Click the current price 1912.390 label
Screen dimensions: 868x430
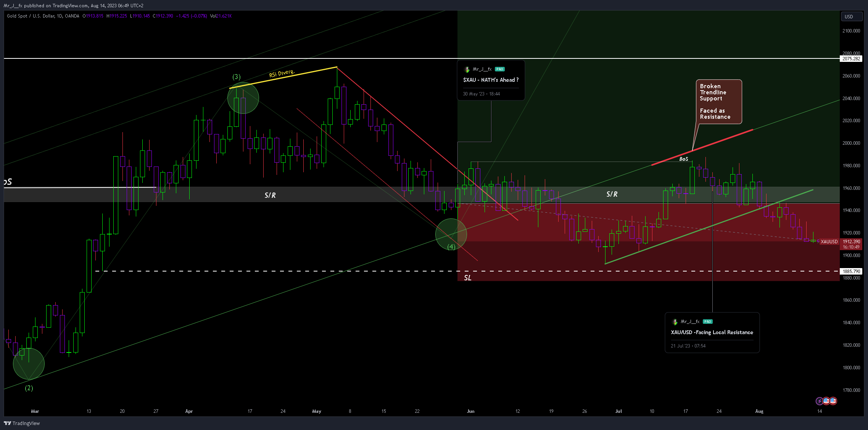851,242
